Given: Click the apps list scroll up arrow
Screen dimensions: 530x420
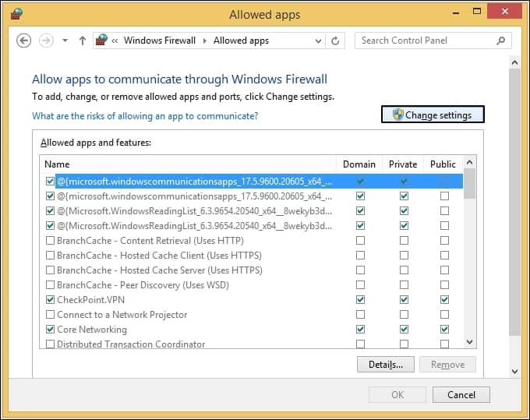Looking at the screenshot, I should 469,163.
